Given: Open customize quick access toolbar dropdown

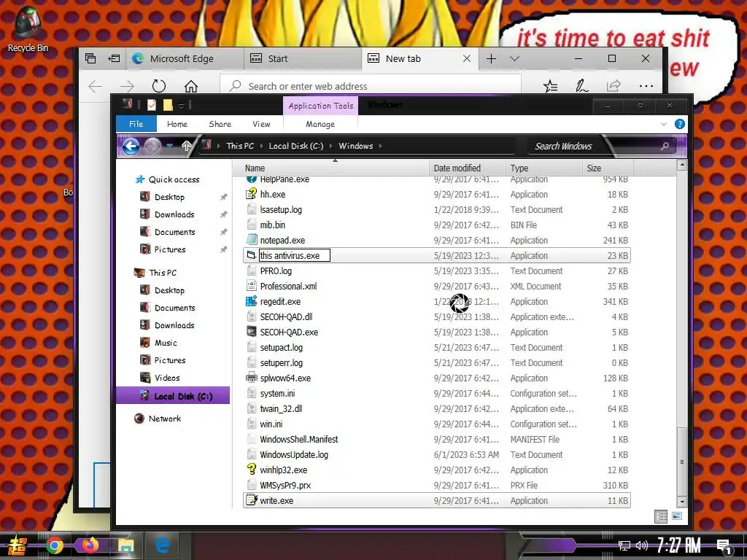Looking at the screenshot, I should 181,106.
